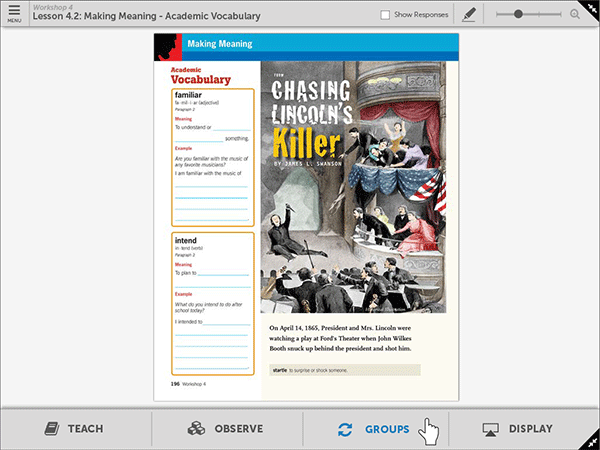Open the Display tab label
This screenshot has width=600, height=450.
530,429
